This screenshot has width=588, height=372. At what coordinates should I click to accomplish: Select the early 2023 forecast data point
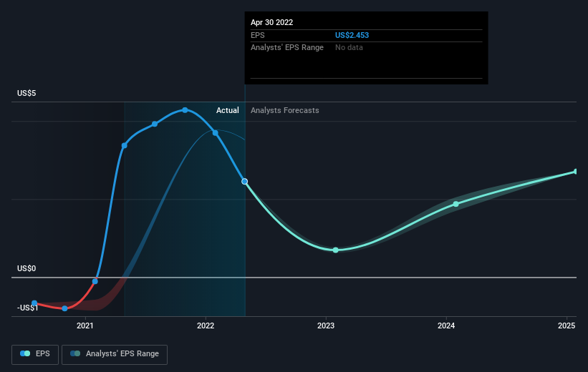tap(335, 250)
